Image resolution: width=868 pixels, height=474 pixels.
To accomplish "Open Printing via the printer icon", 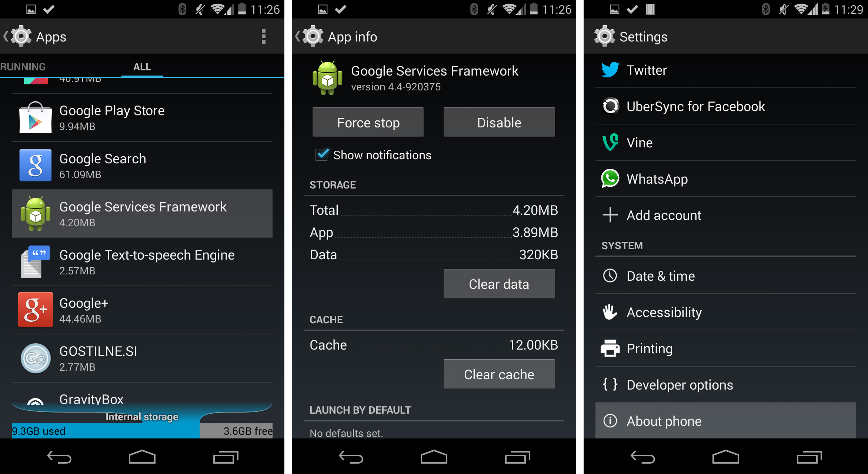I will tap(610, 348).
